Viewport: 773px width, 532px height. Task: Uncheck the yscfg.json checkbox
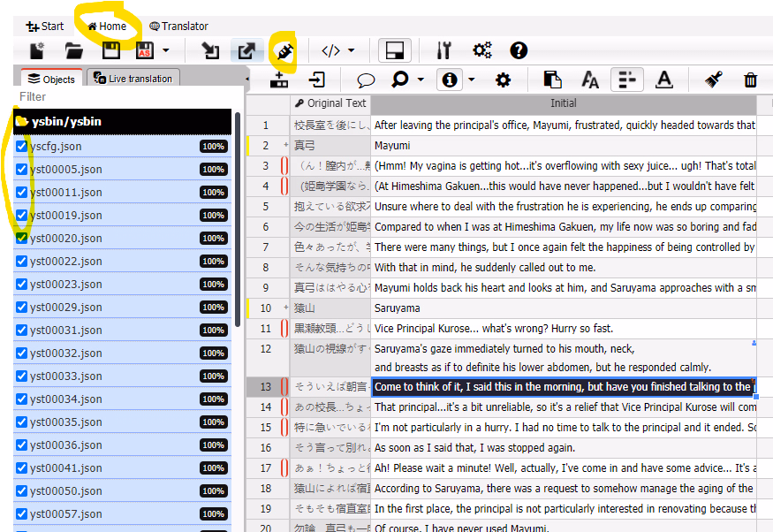pos(22,147)
